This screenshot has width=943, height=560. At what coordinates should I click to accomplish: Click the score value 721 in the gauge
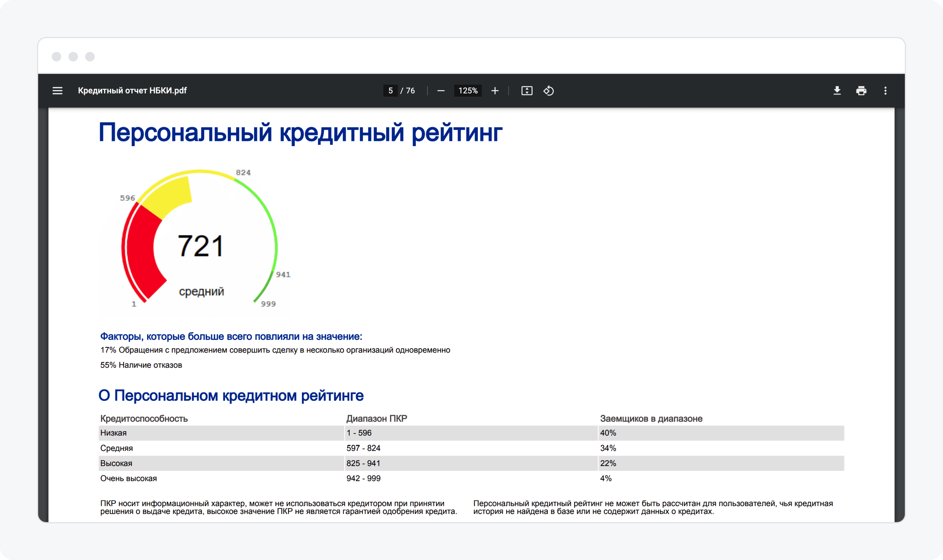pos(201,246)
